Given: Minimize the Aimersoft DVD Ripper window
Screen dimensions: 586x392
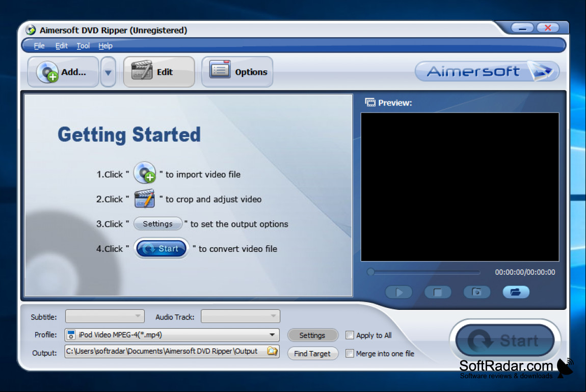Looking at the screenshot, I should tap(522, 28).
